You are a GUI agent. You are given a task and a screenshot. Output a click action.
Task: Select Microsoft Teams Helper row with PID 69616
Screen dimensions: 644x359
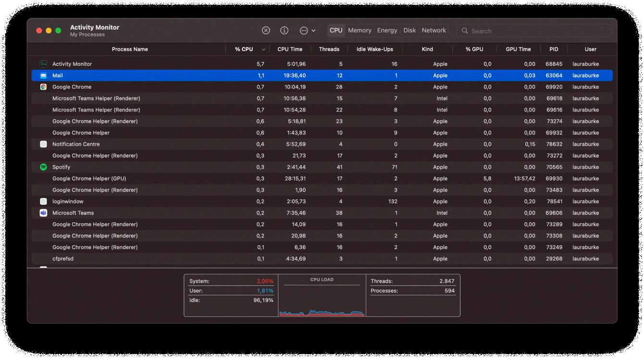322,110
